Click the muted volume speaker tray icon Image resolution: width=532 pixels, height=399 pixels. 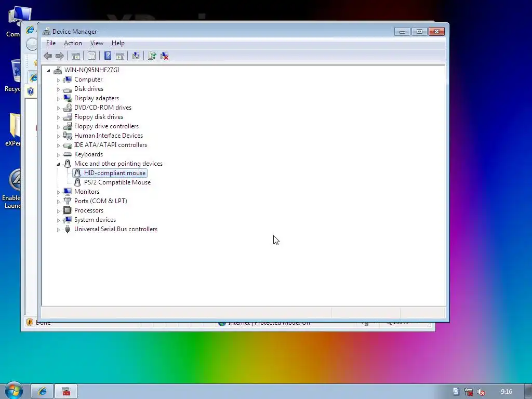pyautogui.click(x=481, y=392)
